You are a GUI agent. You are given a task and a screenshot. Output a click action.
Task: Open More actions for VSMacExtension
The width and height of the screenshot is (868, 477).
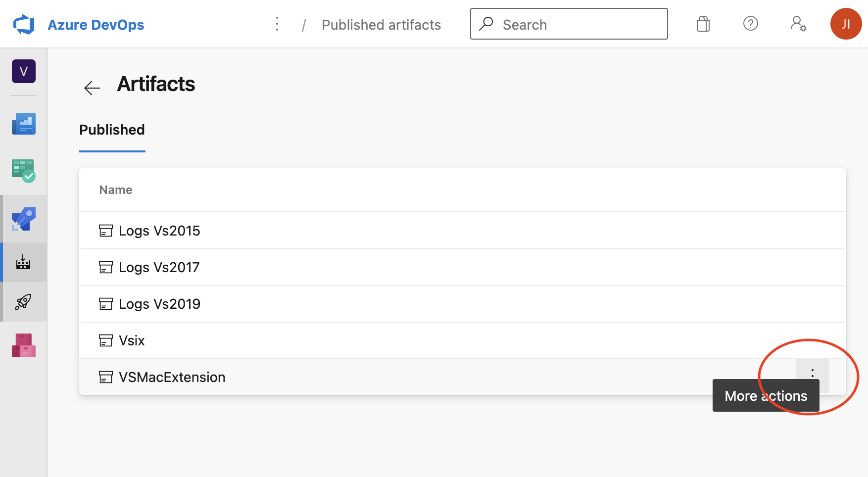(812, 374)
